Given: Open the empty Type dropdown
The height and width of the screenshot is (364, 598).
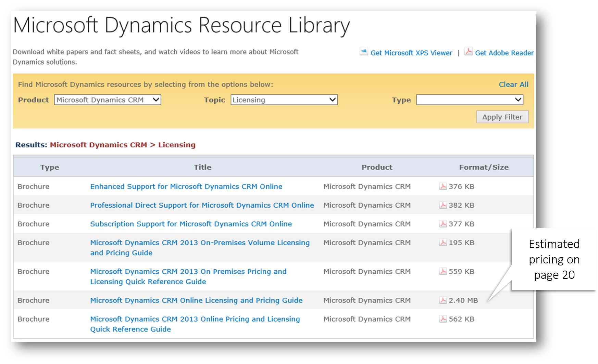Looking at the screenshot, I should point(470,100).
